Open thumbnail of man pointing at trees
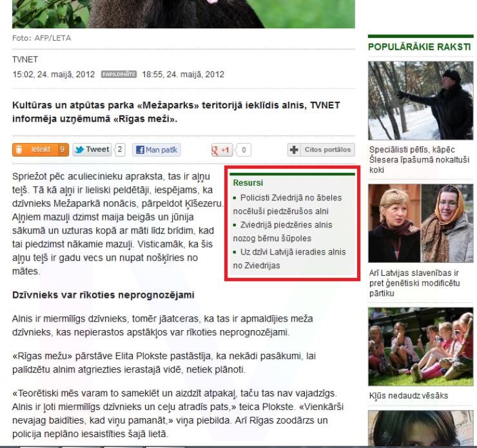The height and width of the screenshot is (448, 477). [x=419, y=100]
